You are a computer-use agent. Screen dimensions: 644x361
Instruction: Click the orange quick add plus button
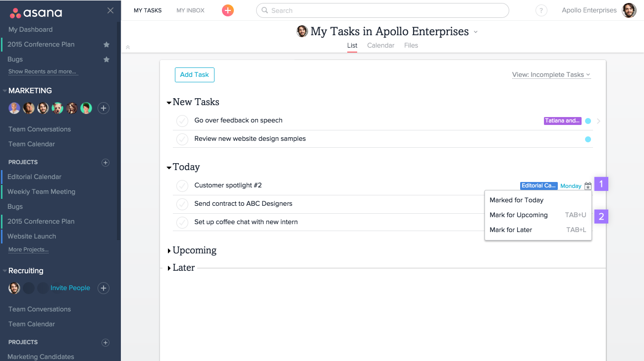(x=228, y=10)
